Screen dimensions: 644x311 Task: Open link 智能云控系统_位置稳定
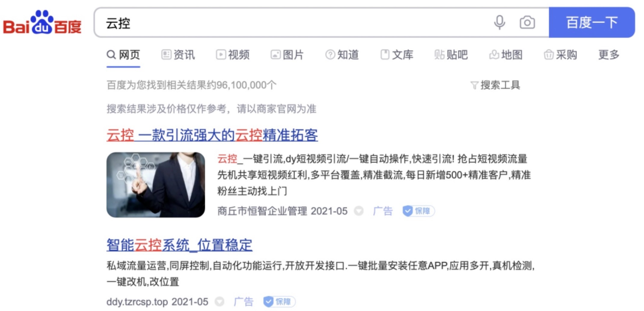click(179, 245)
